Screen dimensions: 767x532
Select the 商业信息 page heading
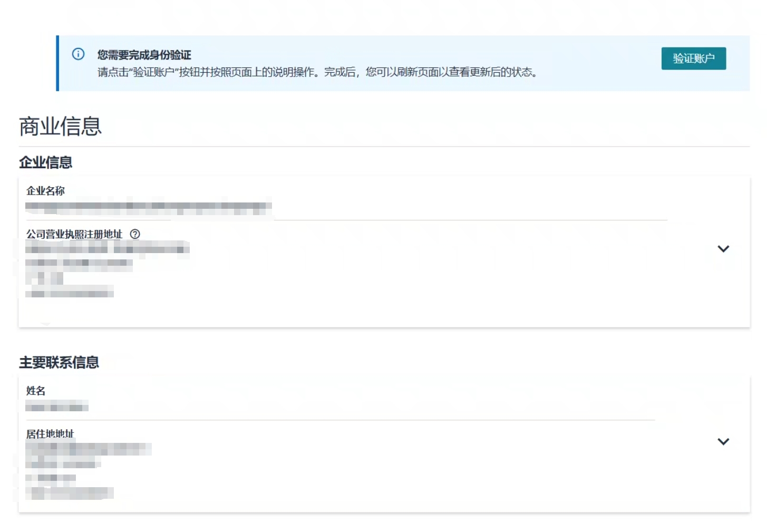(60, 127)
